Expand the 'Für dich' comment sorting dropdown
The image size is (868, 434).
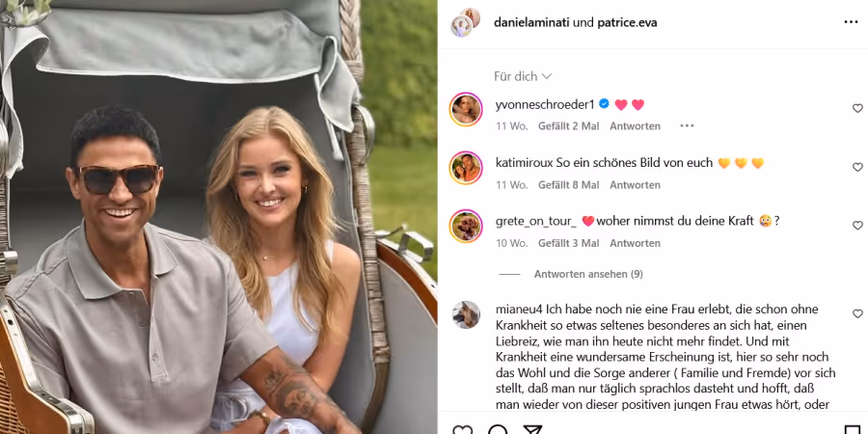[x=523, y=76]
